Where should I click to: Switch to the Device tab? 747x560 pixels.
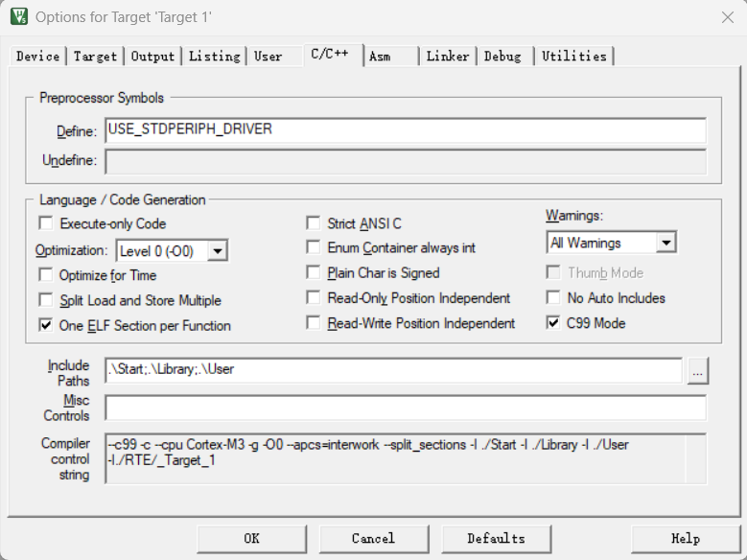pos(37,57)
